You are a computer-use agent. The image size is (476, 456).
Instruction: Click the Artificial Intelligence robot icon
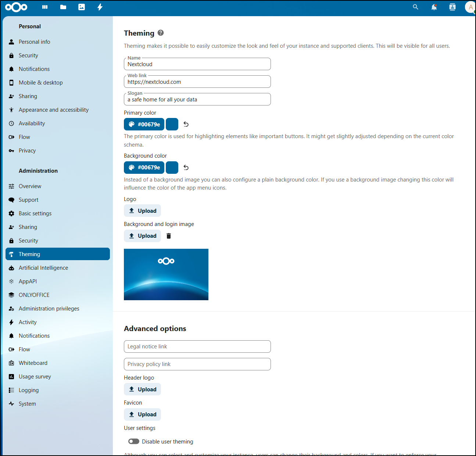tap(11, 268)
